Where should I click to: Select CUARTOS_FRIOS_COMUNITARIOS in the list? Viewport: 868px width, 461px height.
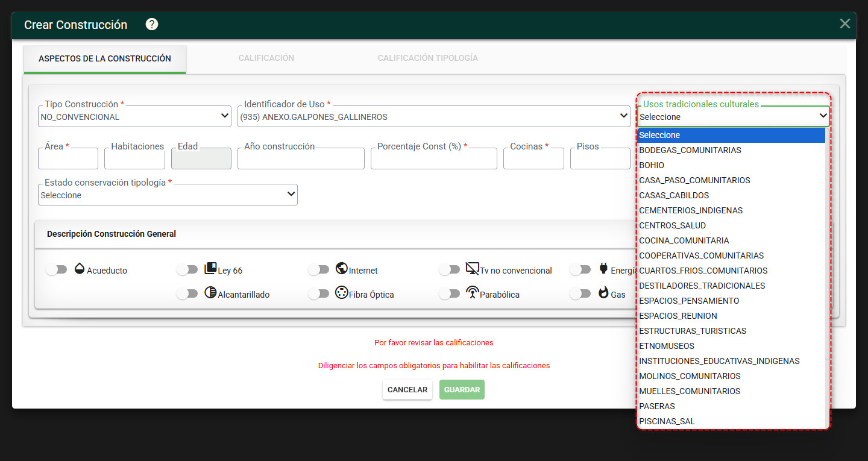tap(731, 271)
